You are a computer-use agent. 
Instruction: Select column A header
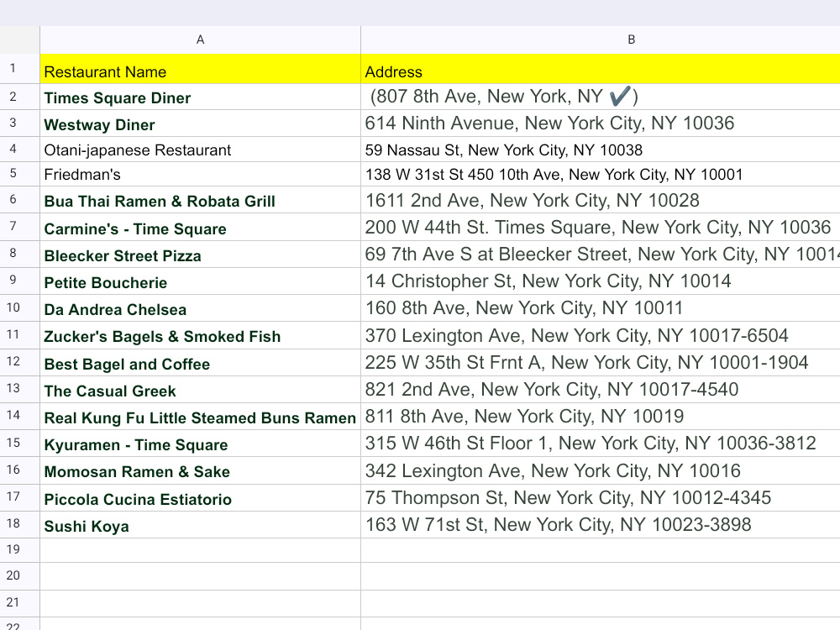click(201, 39)
